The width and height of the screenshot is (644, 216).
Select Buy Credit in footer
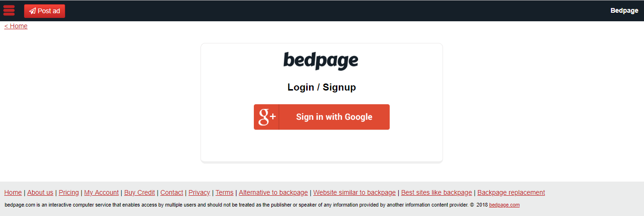tap(140, 192)
